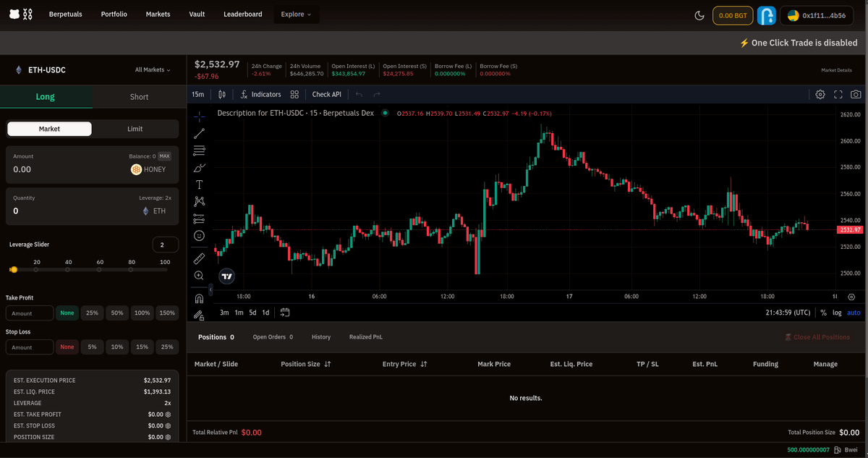Set Take Profit to 50%
Image resolution: width=868 pixels, height=458 pixels.
(x=116, y=313)
